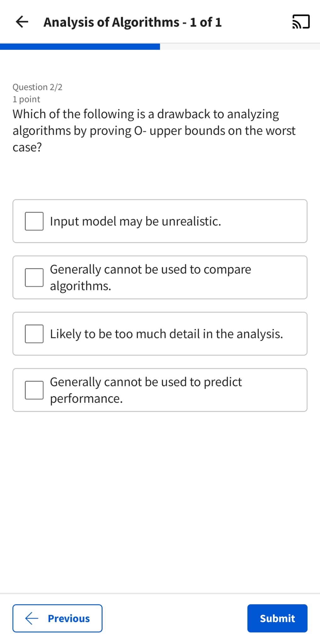Select the answer card about unrealistic input model

pos(160,220)
